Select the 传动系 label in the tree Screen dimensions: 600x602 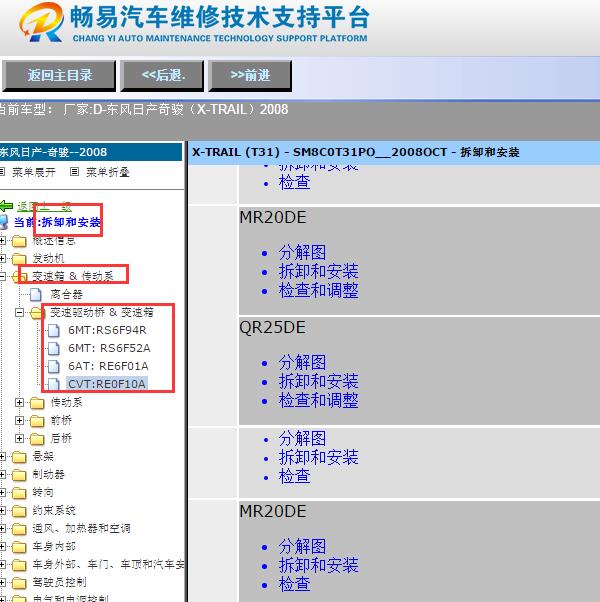tap(66, 402)
